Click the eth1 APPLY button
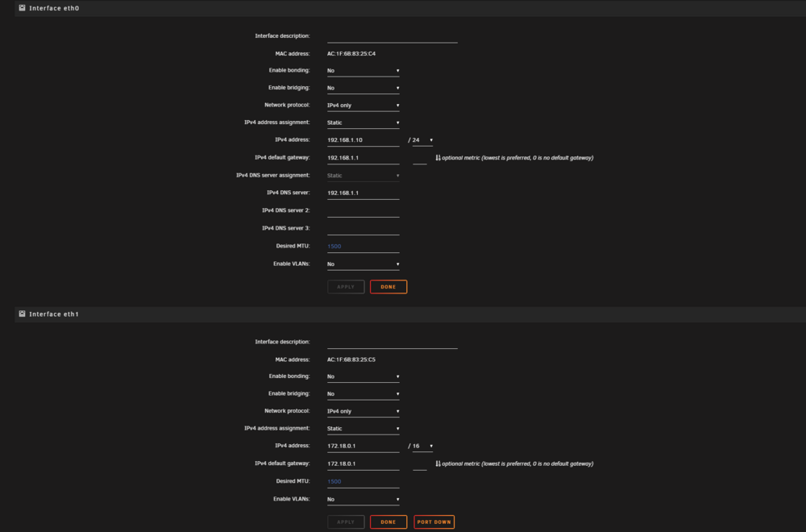This screenshot has height=532, width=806. point(346,522)
